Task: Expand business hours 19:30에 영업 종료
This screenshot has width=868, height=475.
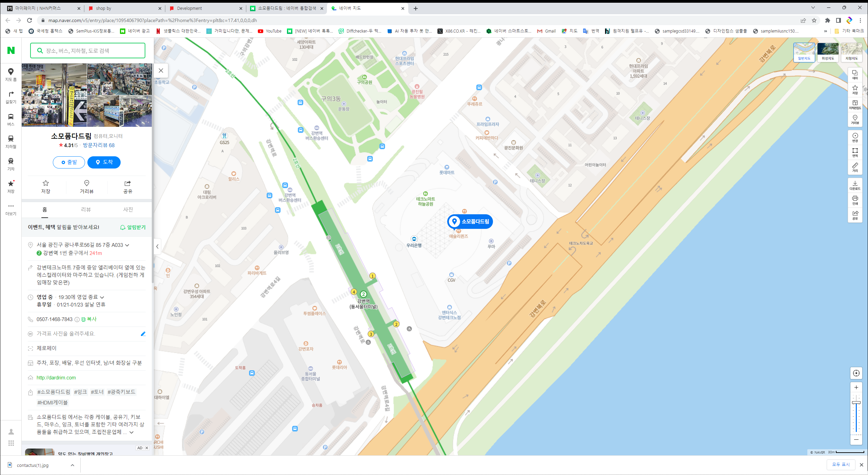Action: [102, 297]
